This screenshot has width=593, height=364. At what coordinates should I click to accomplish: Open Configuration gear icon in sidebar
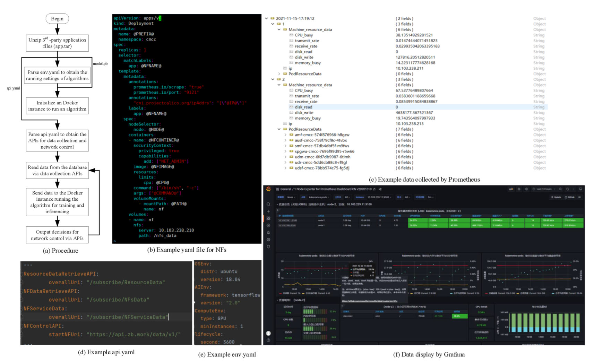pyautogui.click(x=268, y=240)
